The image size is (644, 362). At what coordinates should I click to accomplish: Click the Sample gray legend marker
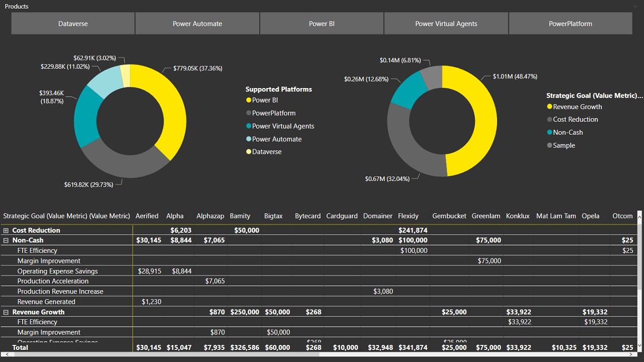549,145
